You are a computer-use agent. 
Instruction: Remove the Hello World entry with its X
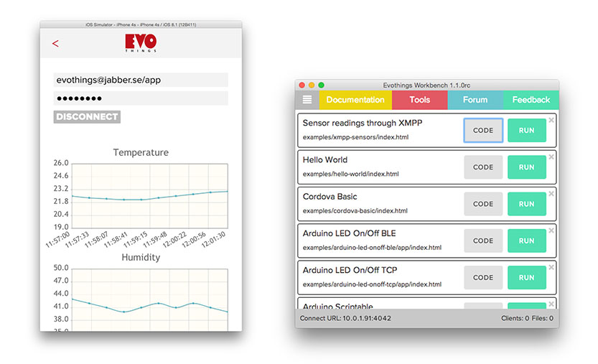pyautogui.click(x=551, y=157)
